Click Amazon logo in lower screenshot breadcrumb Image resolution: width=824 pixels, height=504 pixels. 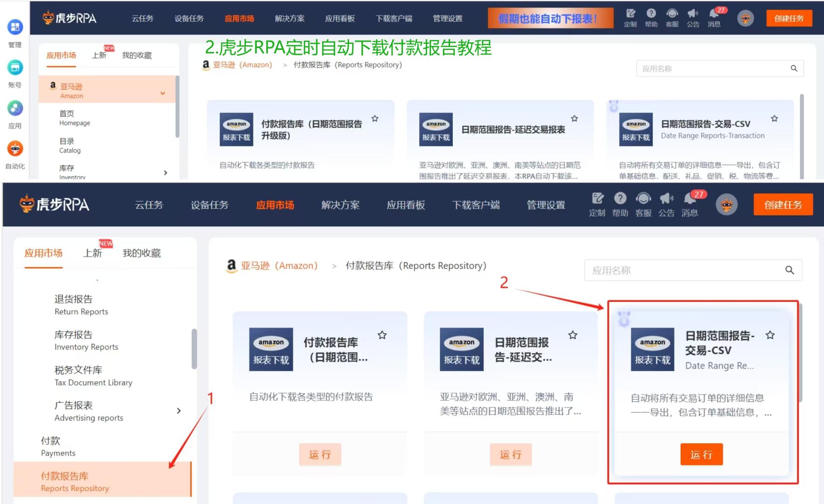pyautogui.click(x=231, y=266)
